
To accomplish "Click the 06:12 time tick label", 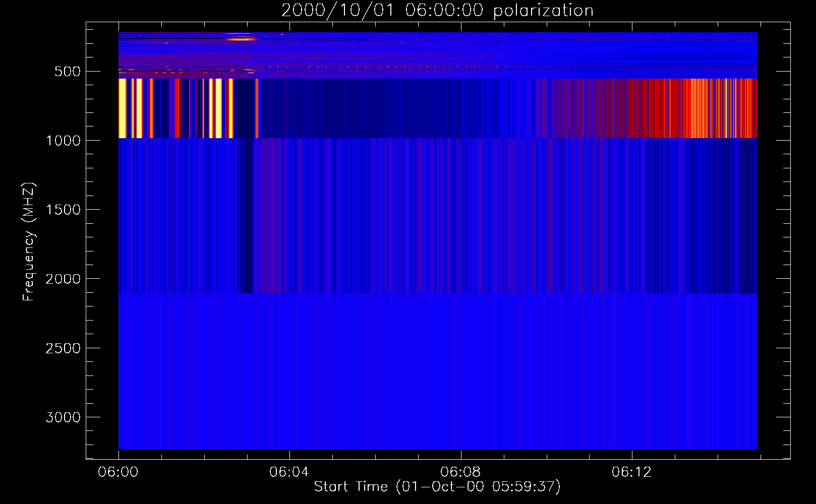I will point(631,472).
